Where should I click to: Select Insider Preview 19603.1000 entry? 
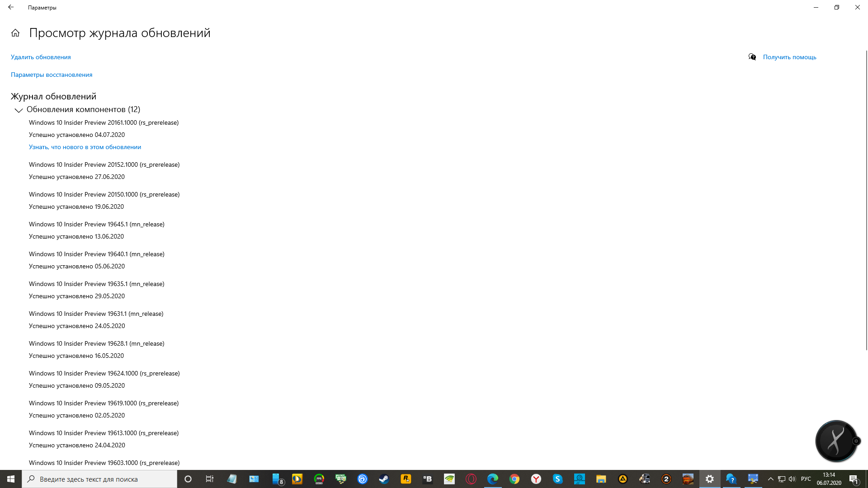click(x=104, y=463)
